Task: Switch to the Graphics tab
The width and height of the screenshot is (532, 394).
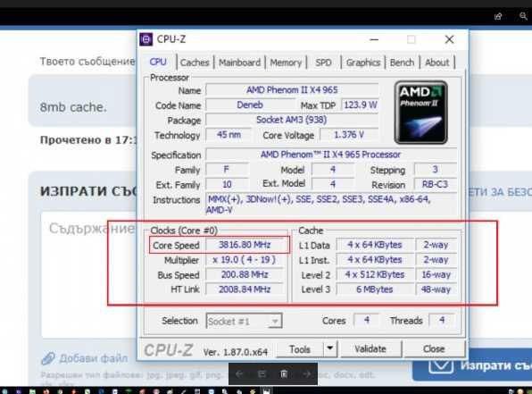Action: pos(363,63)
